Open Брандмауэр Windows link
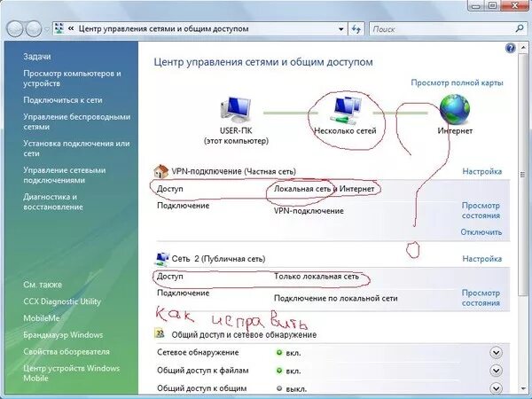 [63, 335]
